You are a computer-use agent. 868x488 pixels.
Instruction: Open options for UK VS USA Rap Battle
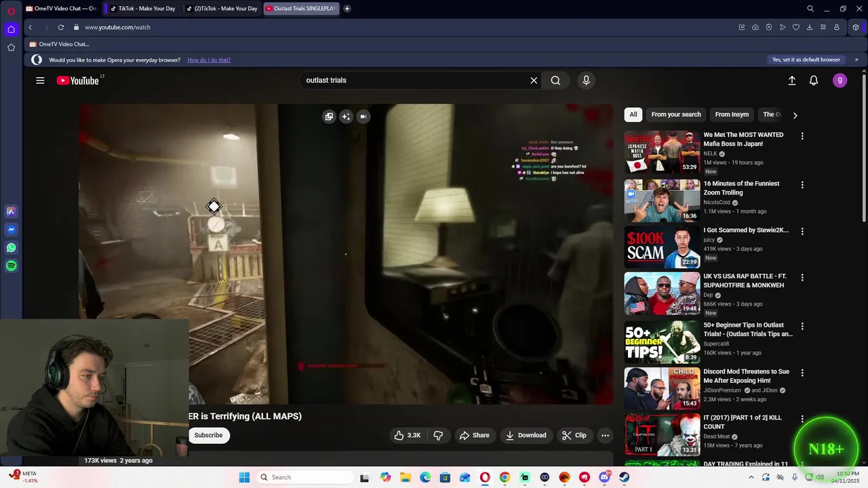(802, 278)
